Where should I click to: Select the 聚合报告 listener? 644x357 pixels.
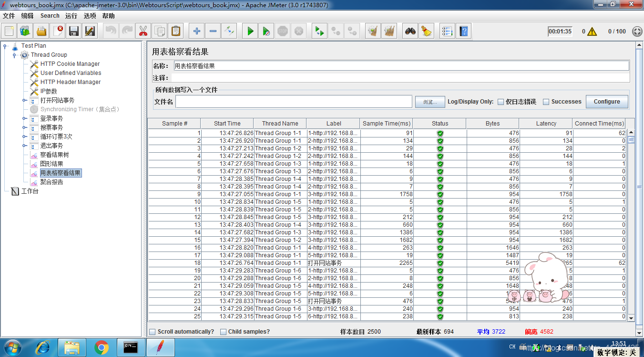51,182
